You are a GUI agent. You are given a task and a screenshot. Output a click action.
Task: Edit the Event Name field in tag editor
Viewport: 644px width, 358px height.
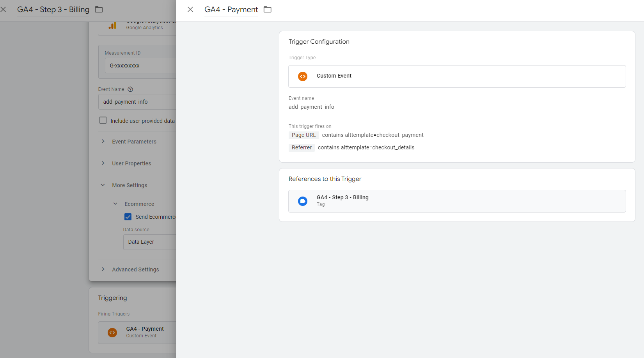[137, 102]
